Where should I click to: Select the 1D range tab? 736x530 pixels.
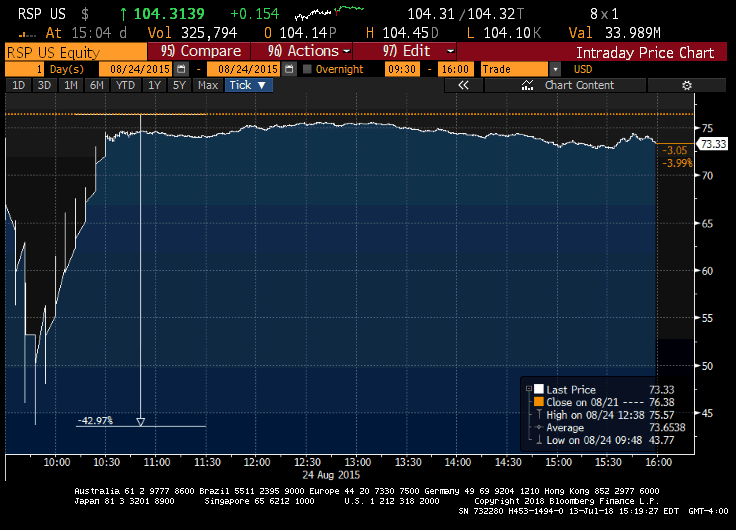(18, 85)
